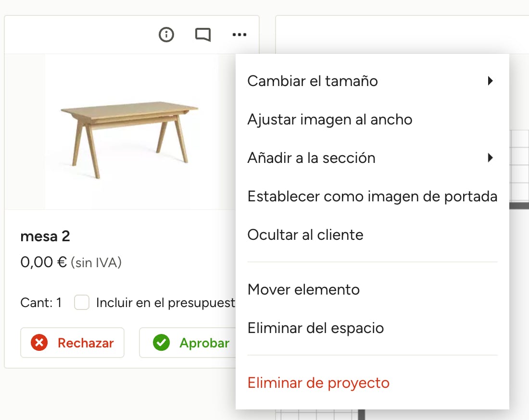529x420 pixels.
Task: Click the red X icon on Rechazar
Action: pos(39,343)
